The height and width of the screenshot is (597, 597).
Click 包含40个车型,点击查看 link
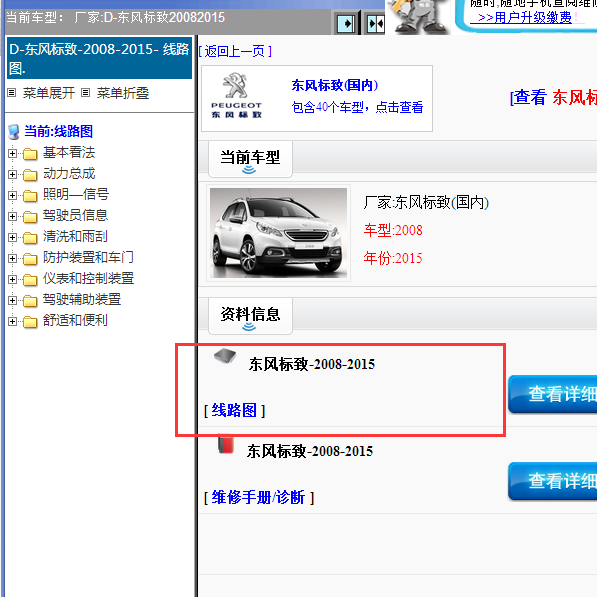(357, 107)
